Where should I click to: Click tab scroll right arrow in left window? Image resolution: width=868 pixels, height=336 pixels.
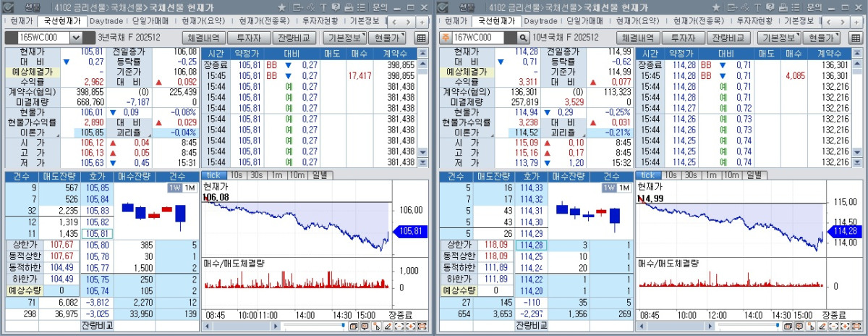click(x=408, y=22)
